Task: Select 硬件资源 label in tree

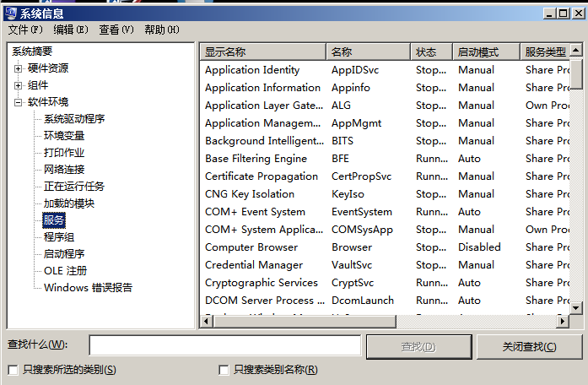Action: coord(48,68)
